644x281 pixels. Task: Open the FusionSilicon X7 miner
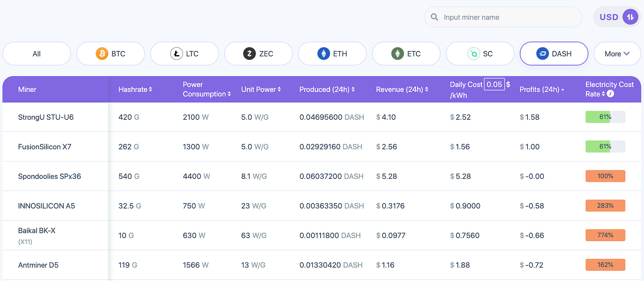coord(45,146)
